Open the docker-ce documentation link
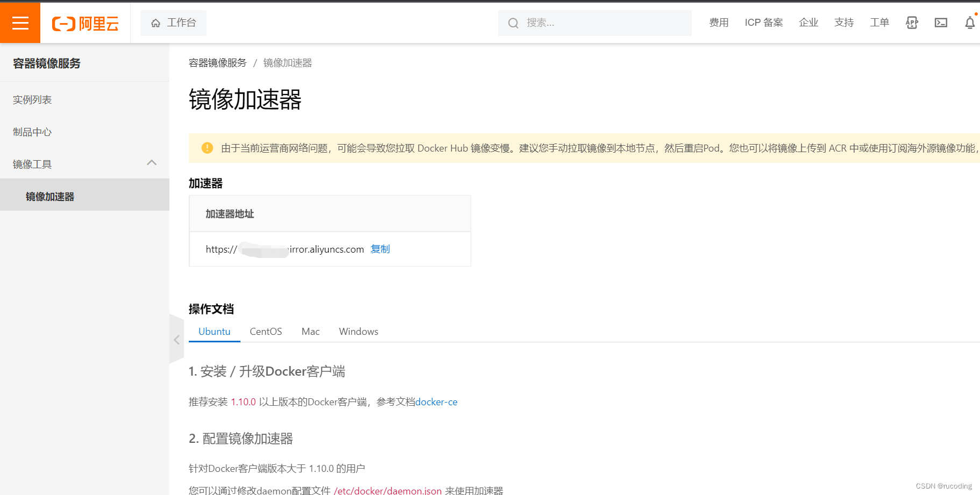This screenshot has height=495, width=980. pyautogui.click(x=436, y=401)
